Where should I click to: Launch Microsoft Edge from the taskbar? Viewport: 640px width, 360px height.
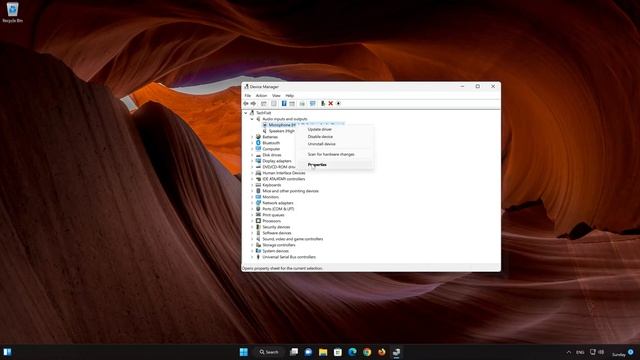pos(352,352)
